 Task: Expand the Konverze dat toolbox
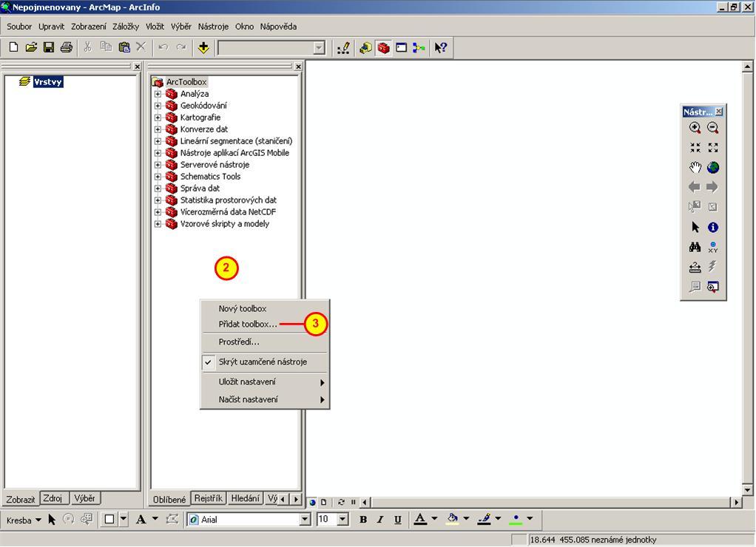[x=158, y=129]
